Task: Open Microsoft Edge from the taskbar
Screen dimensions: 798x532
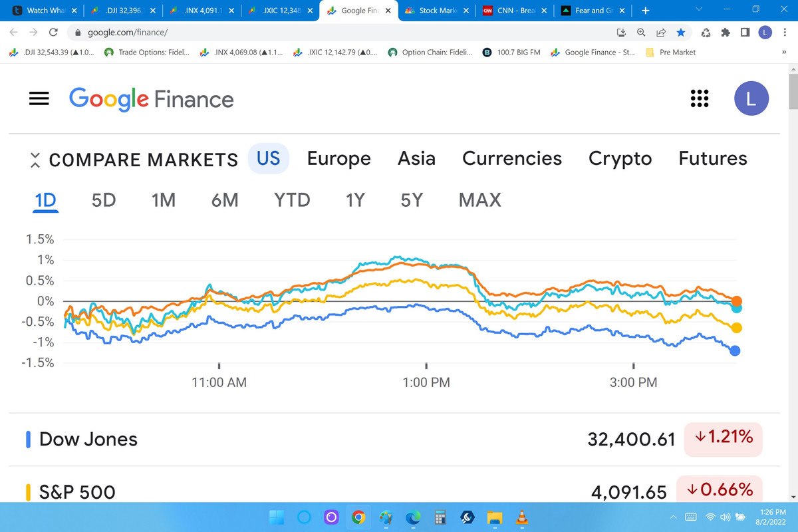Action: 413,517
